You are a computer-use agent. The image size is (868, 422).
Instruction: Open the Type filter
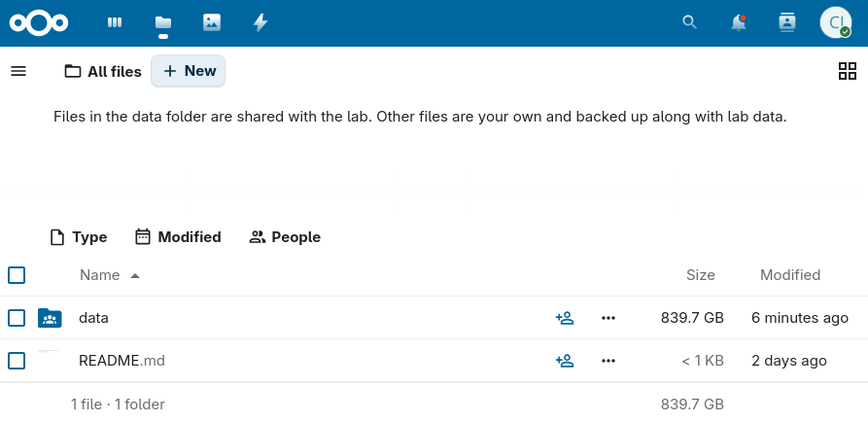coord(79,237)
